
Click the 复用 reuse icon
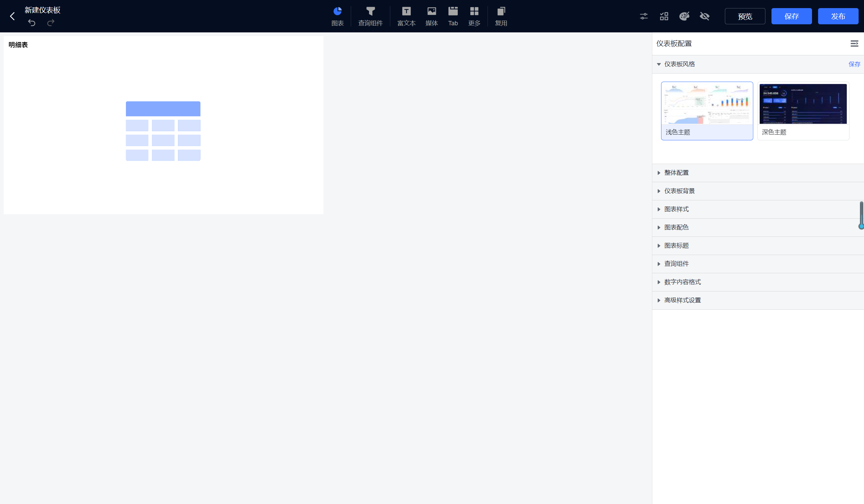[501, 16]
